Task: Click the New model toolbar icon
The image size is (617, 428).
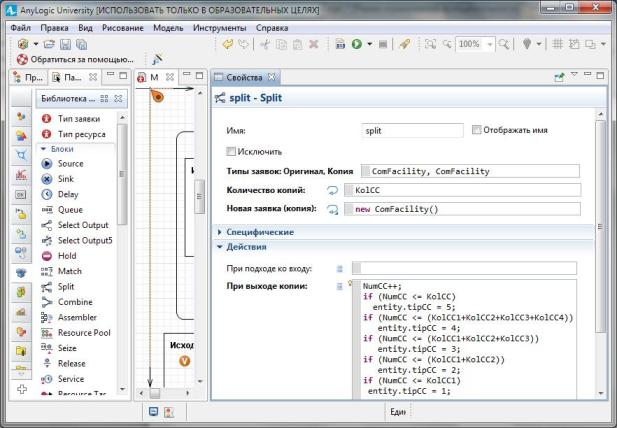Action: 23,44
